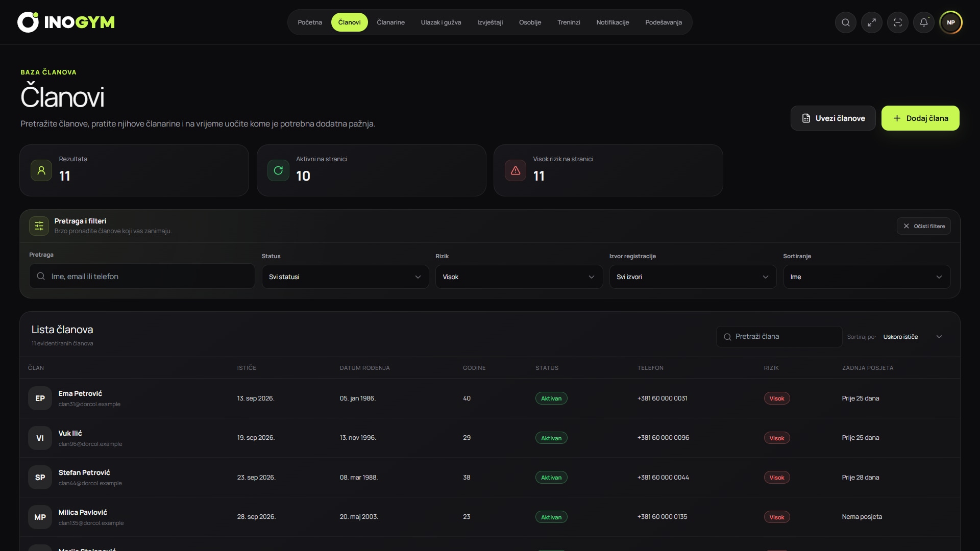This screenshot has height=551, width=980.
Task: Open the Status dropdown showing Svi statusi
Action: point(345,277)
